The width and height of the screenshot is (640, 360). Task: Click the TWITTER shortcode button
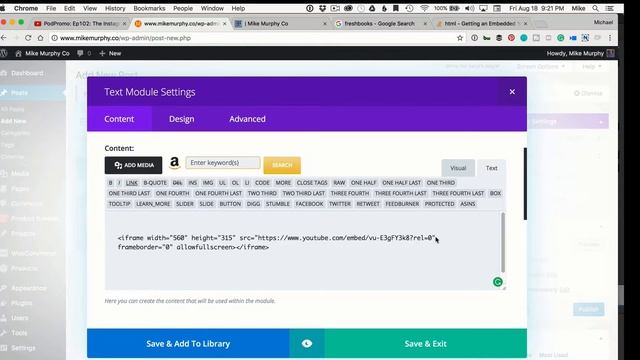(x=340, y=204)
